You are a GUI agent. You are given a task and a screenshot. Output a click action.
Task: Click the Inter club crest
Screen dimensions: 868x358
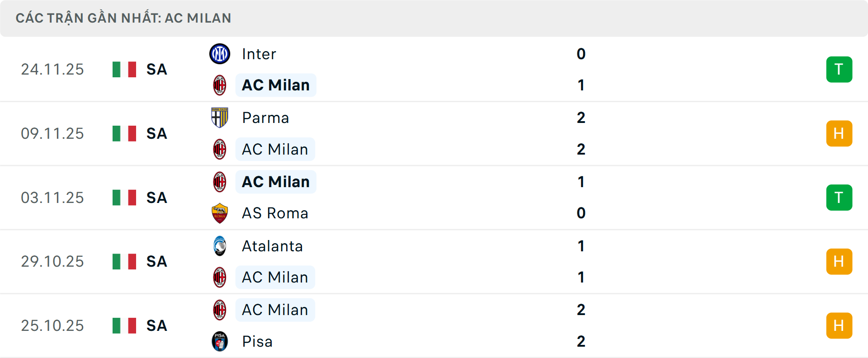220,54
